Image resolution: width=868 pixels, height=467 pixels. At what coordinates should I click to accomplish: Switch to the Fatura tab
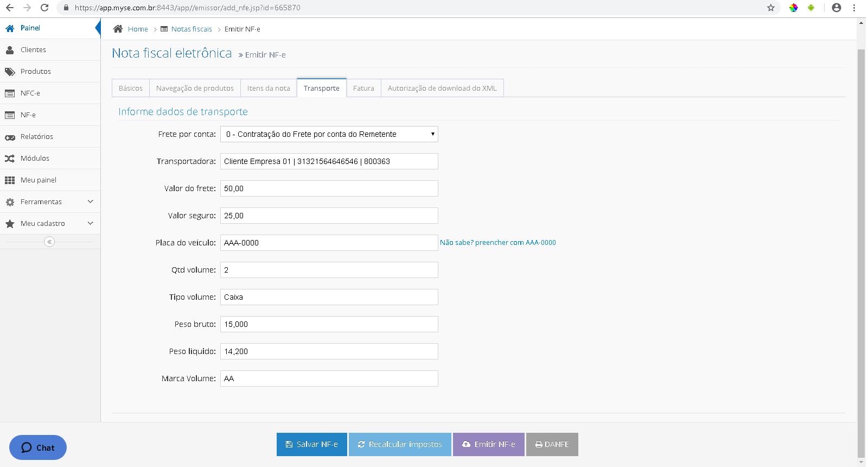pos(363,88)
